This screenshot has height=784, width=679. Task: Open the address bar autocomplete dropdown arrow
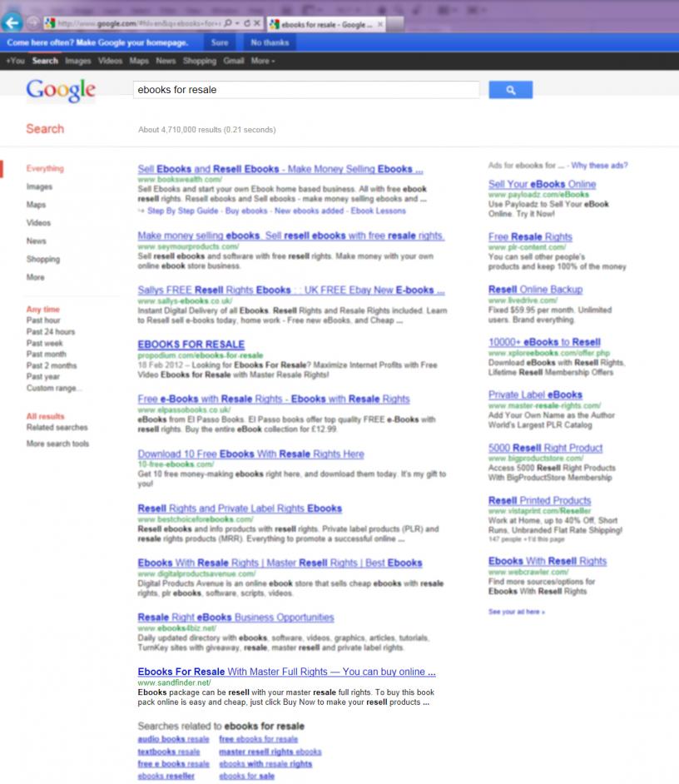237,23
